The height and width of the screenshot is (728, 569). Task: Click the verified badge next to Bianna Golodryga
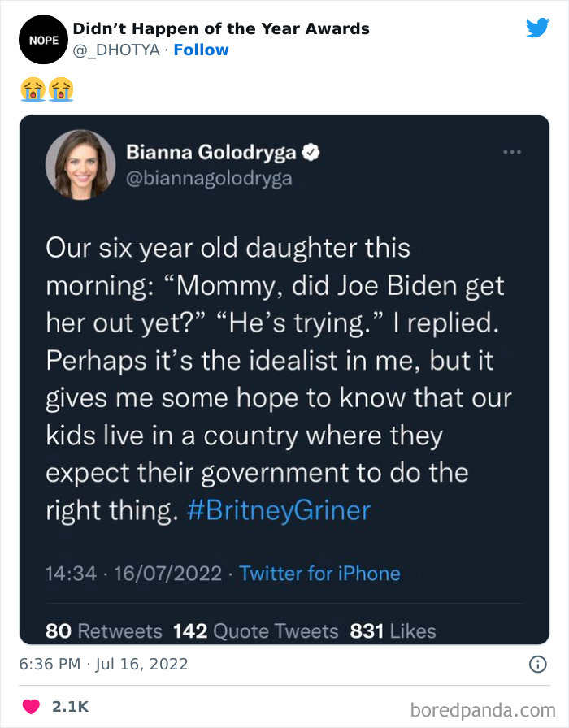click(311, 152)
